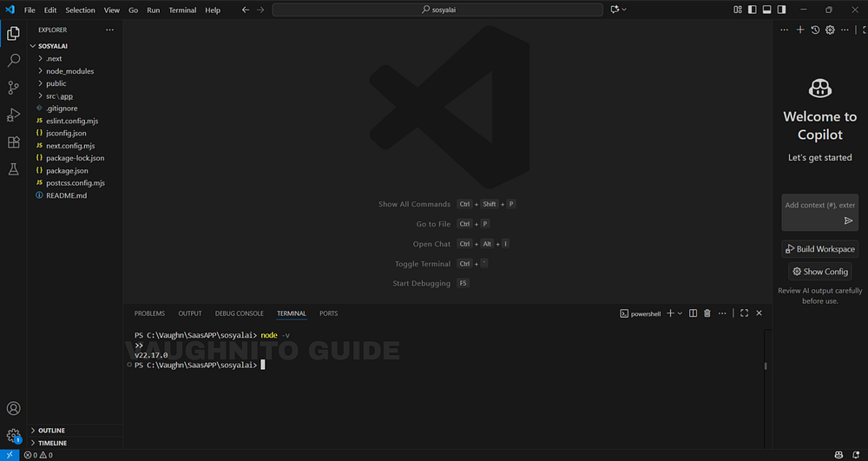
Task: Open the Edit menu
Action: pos(50,10)
